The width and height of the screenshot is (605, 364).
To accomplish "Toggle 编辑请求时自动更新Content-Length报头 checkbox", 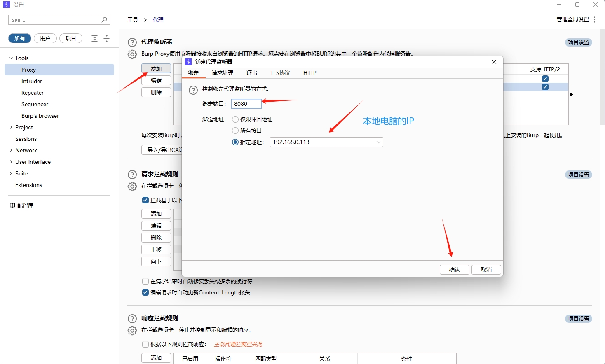I will click(145, 292).
